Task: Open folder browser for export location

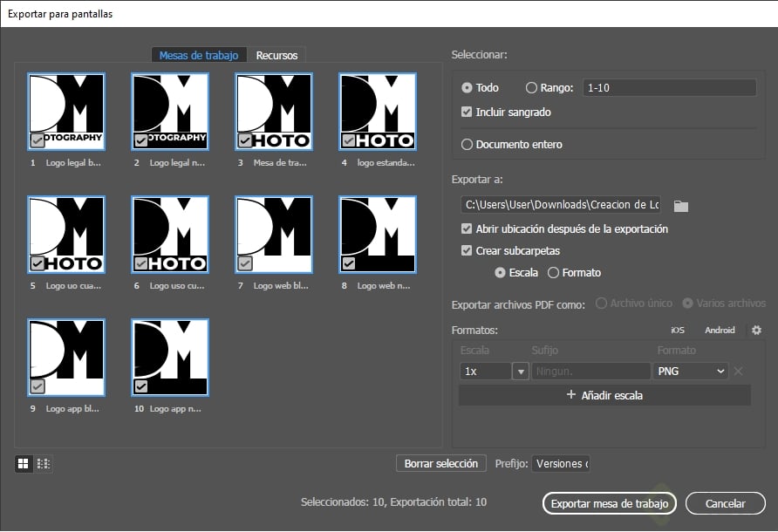Action: pyautogui.click(x=680, y=206)
